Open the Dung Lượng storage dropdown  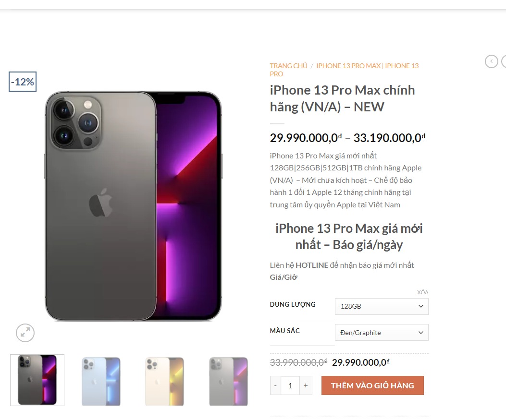click(381, 306)
